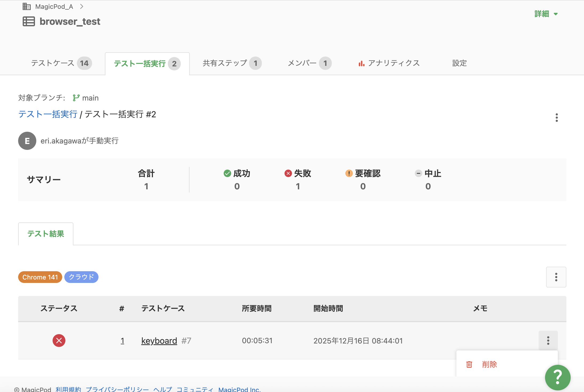Click the 2025年12月16日 08:44:01 start time

coord(358,341)
